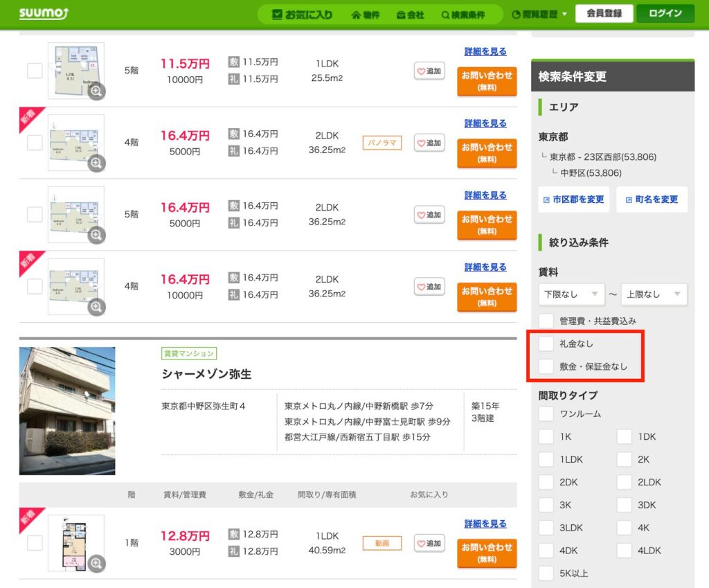The height and width of the screenshot is (588, 709).
Task: Enable the 礼金なし checkbox
Action: point(547,344)
